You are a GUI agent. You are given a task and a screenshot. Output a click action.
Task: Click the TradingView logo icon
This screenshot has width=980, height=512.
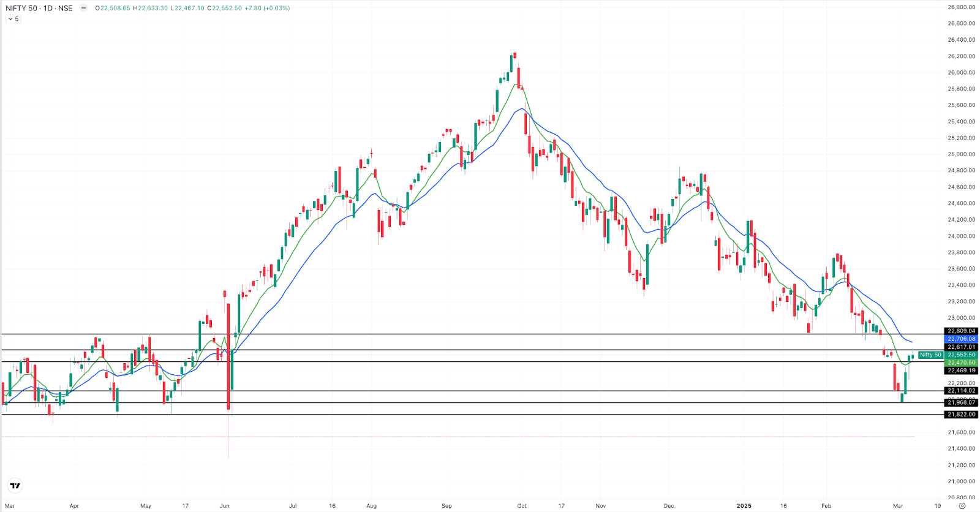tap(15, 486)
